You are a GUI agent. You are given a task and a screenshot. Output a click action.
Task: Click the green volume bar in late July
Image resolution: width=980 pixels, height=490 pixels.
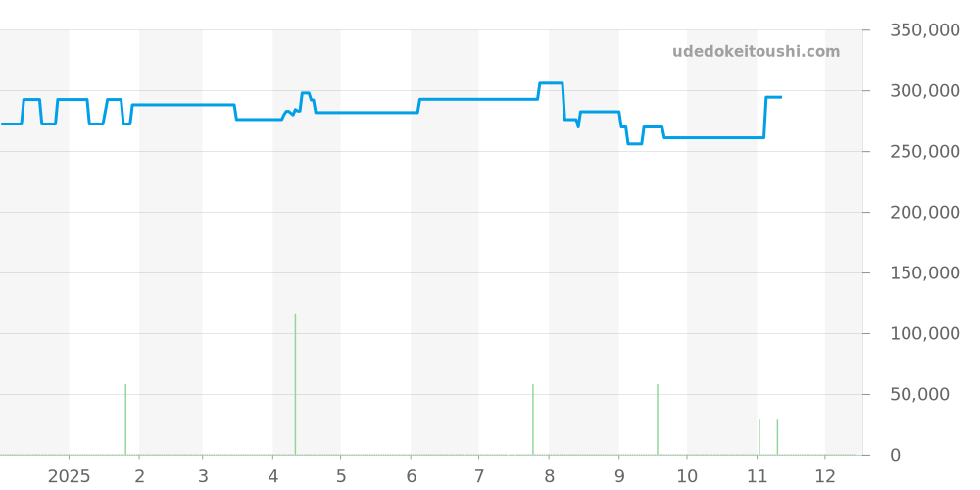(533, 419)
